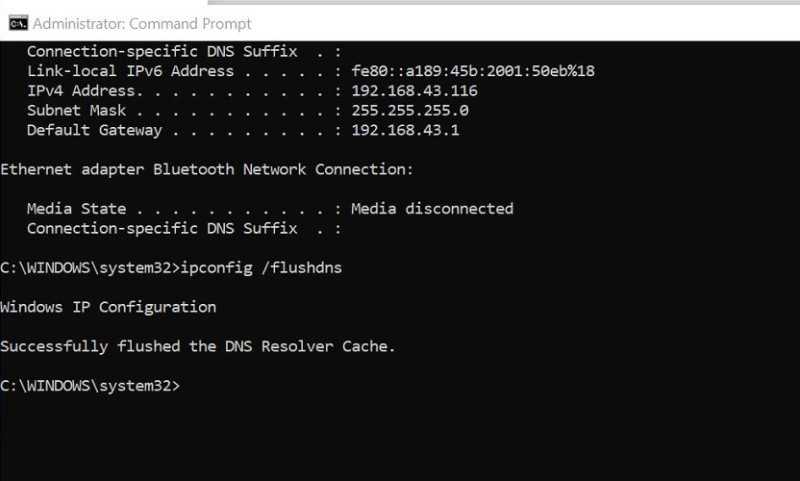Click the Command Prompt icon in title bar
This screenshot has width=800, height=481.
coord(18,23)
